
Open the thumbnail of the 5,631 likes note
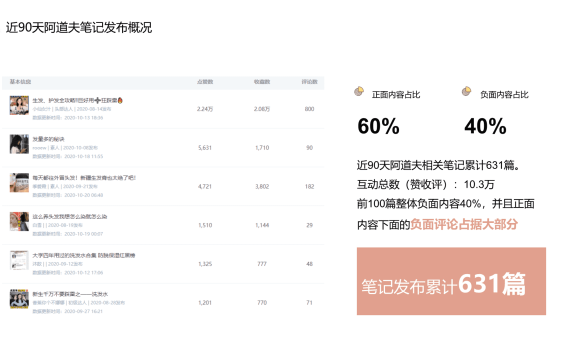[x=19, y=144]
